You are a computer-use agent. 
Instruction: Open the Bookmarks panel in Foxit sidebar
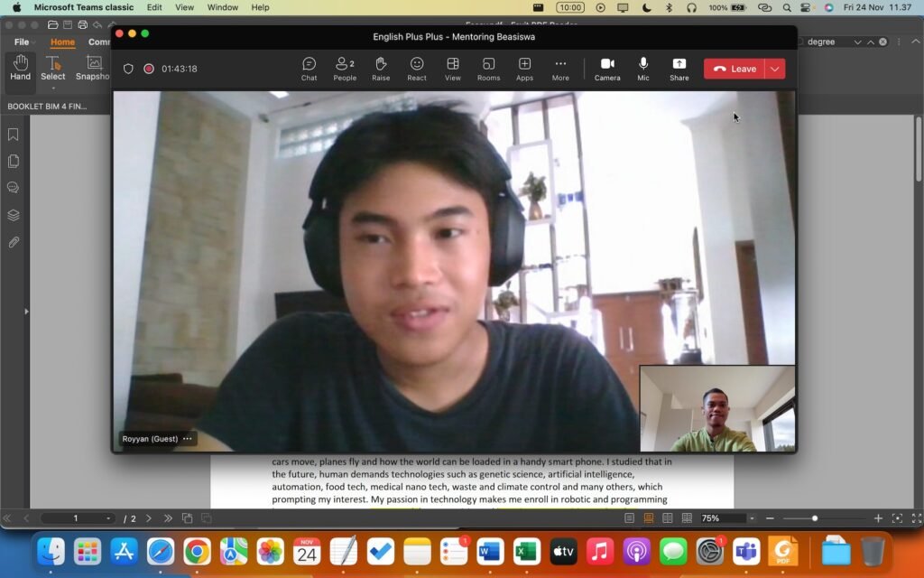tap(12, 134)
